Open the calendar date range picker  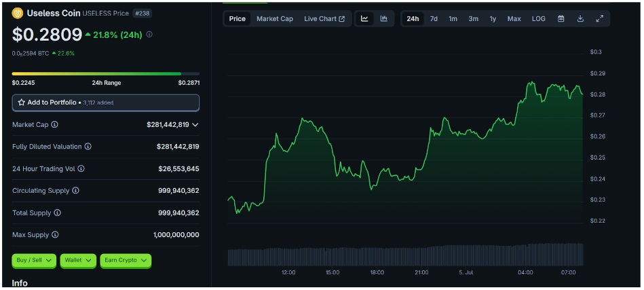point(561,19)
